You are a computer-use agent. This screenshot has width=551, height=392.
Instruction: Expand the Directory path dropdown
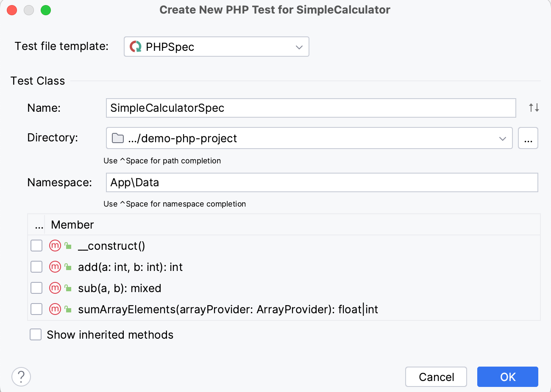point(503,138)
